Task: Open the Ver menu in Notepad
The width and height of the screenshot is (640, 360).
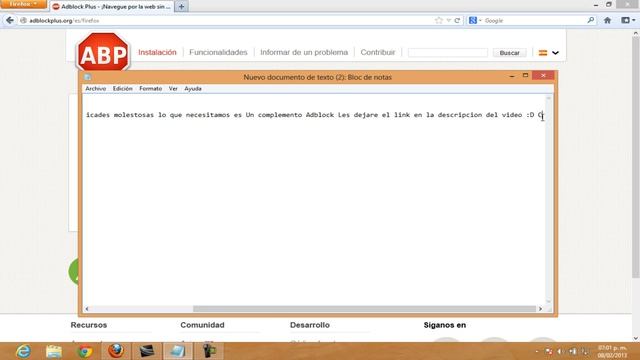Action: [x=173, y=89]
